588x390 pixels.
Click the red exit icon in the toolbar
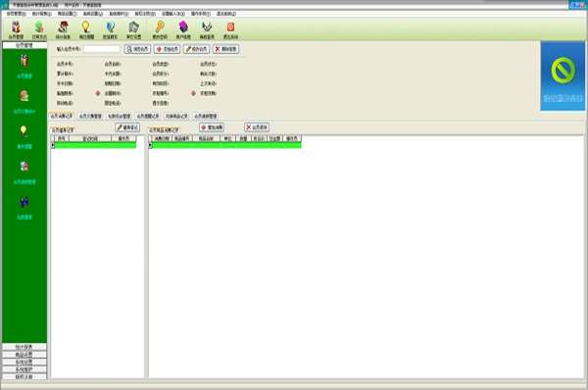pyautogui.click(x=230, y=27)
